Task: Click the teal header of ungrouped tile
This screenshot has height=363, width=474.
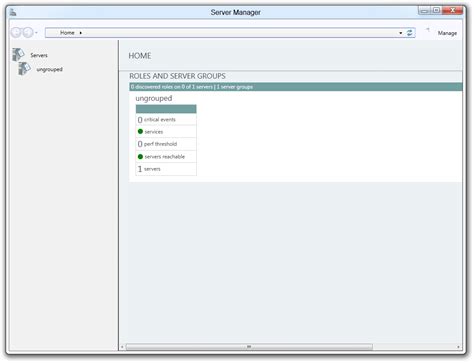Action: pyautogui.click(x=166, y=109)
